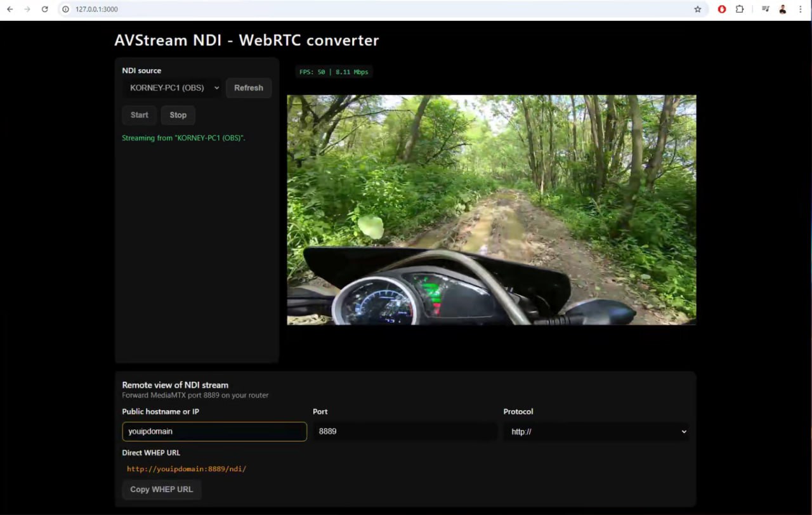Open the site information icon in address bar

pos(65,10)
